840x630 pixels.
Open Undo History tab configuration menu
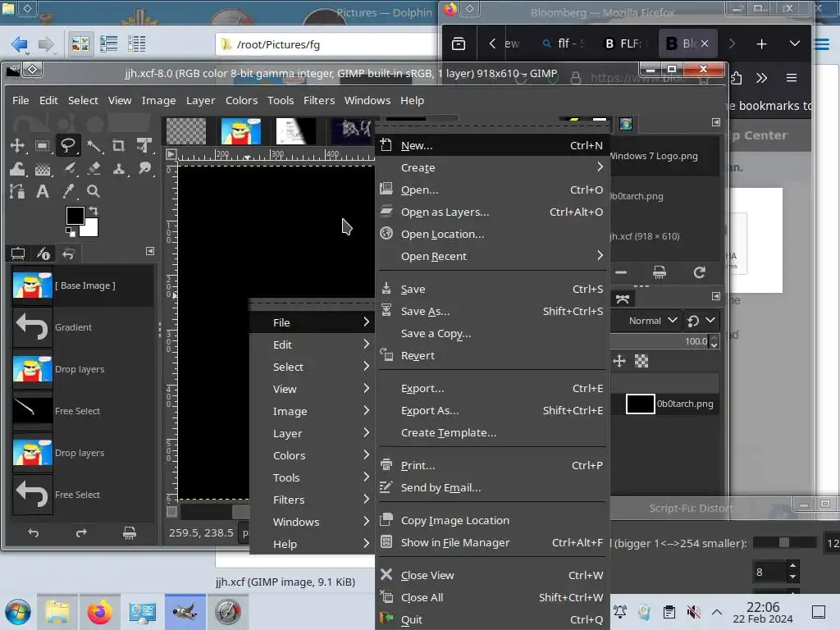(x=150, y=251)
